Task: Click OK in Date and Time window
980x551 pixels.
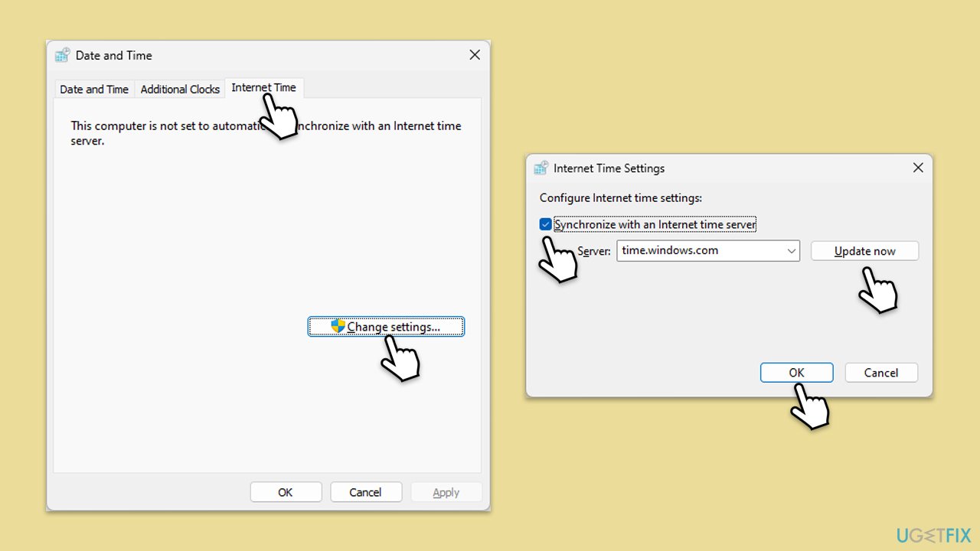Action: point(286,492)
